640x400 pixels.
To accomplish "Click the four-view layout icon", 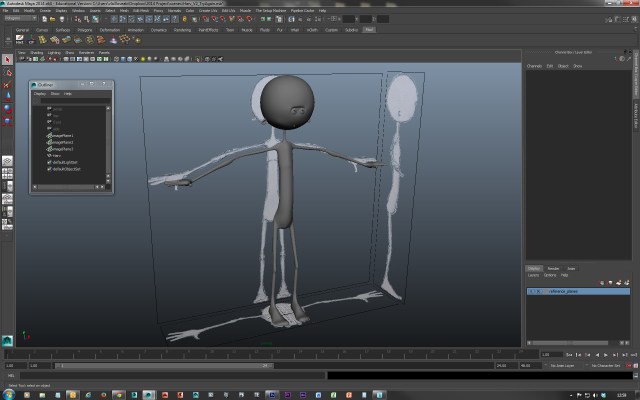I will tap(7, 173).
